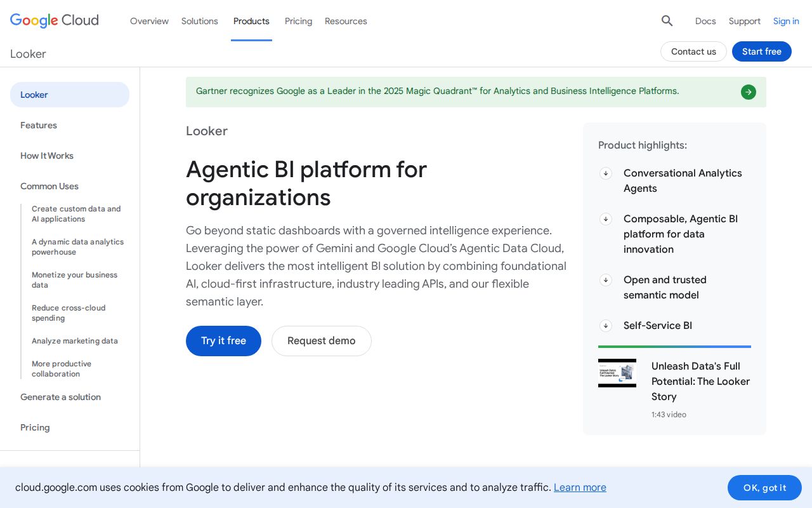
Task: Go to Features in the sidebar
Action: 39,125
